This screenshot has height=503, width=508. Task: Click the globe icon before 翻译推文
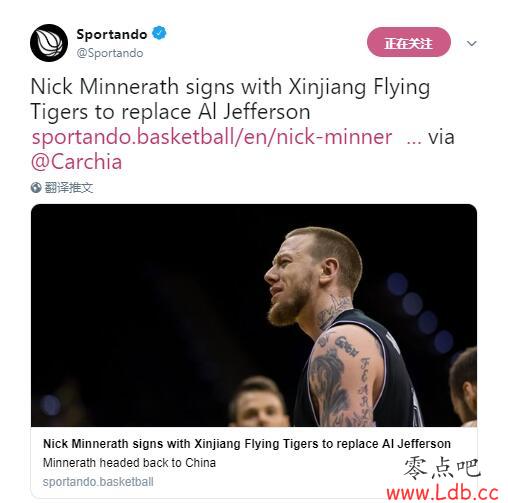(x=36, y=188)
